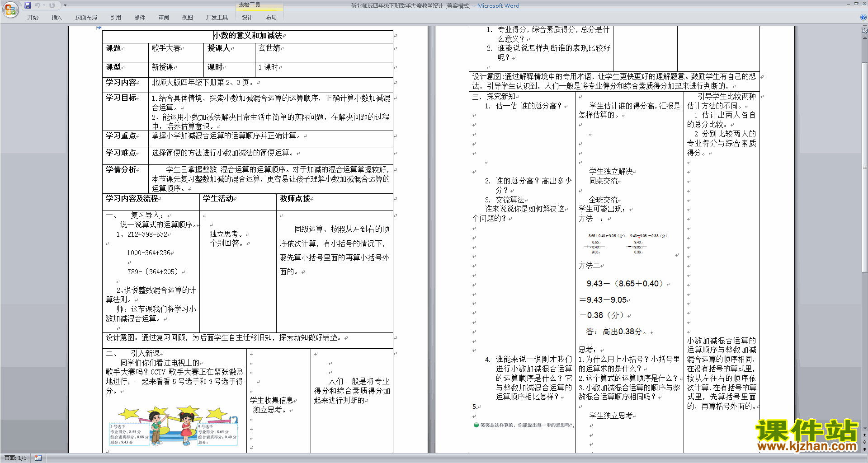The width and height of the screenshot is (868, 463).
Task: Click the vertical calculation image under 方法一
Action: [x=627, y=244]
